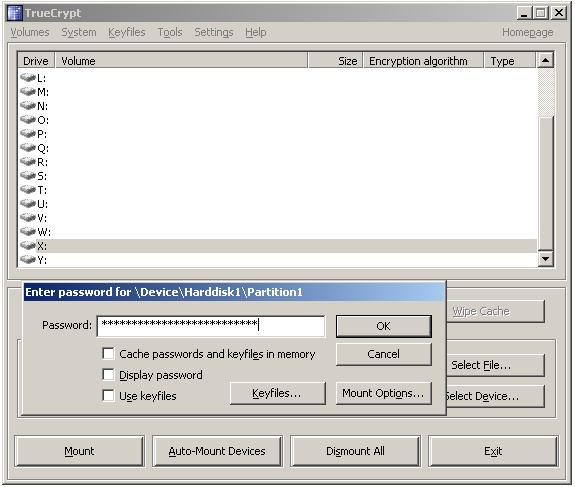Click drive icon for T:
Screen dimensions: 575x487
click(28, 190)
